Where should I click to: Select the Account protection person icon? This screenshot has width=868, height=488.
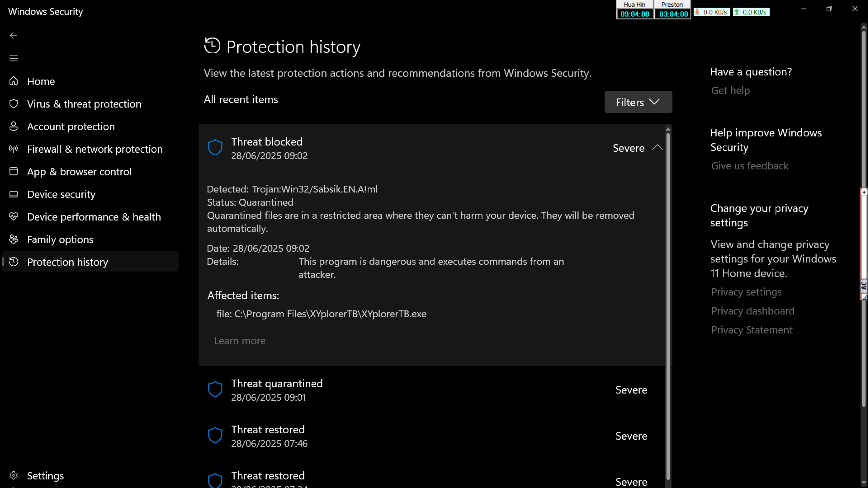coord(13,126)
